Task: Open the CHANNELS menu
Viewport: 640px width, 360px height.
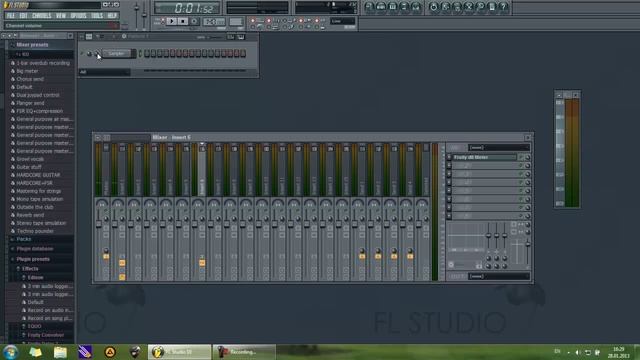Action: (42, 16)
